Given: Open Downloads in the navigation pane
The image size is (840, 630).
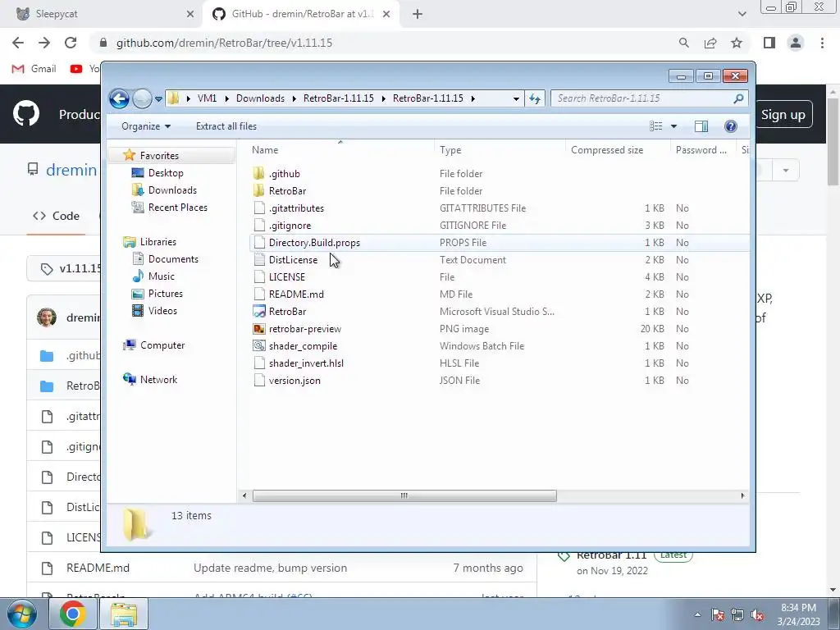Looking at the screenshot, I should [172, 190].
